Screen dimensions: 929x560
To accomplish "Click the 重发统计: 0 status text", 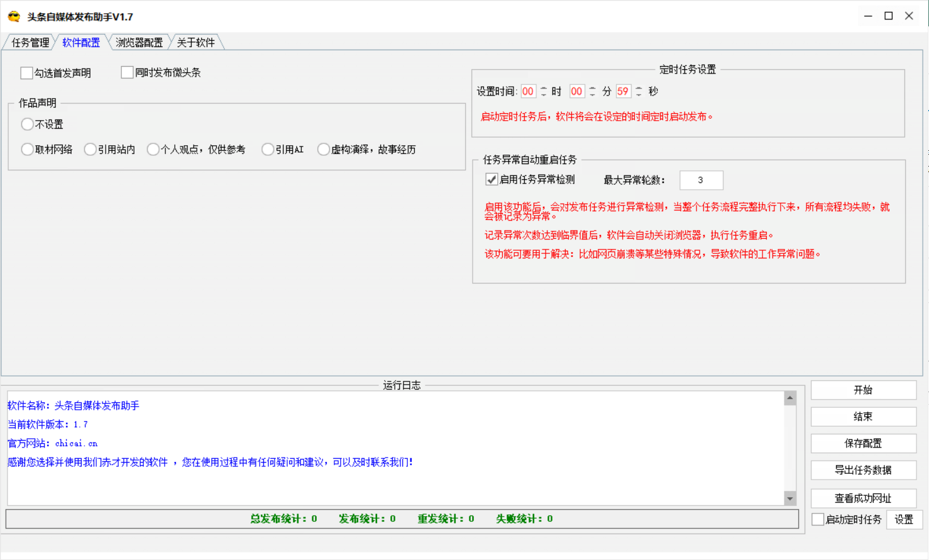I will [x=446, y=519].
